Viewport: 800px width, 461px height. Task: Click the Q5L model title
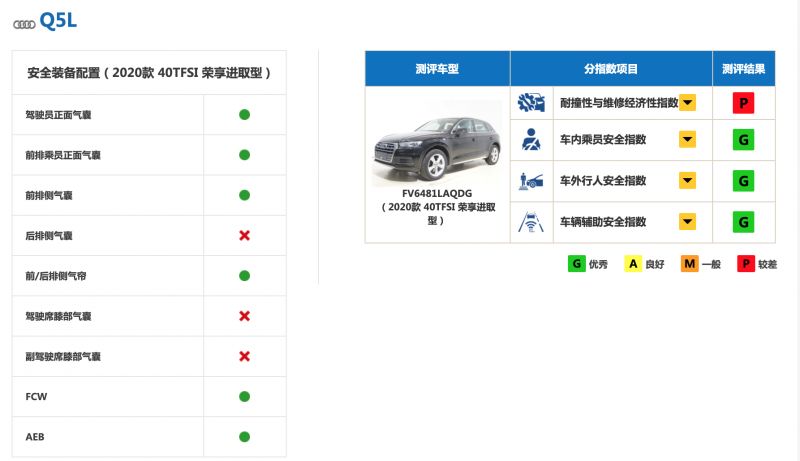tap(58, 21)
